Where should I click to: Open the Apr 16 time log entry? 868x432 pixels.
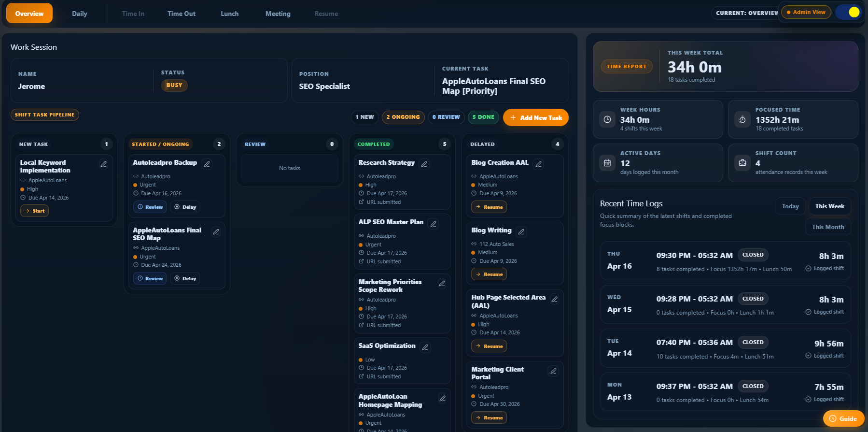click(725, 261)
